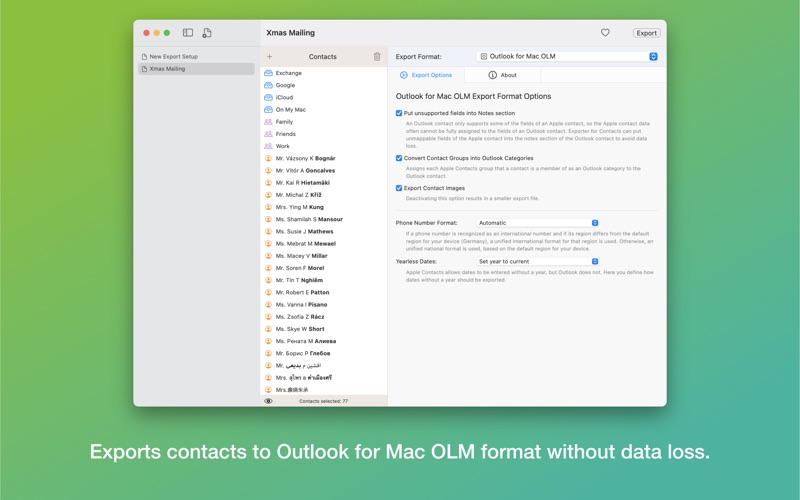The width and height of the screenshot is (800, 500).
Task: Click contact icon for Mr. Michal Z Kříž
Action: 268,195
